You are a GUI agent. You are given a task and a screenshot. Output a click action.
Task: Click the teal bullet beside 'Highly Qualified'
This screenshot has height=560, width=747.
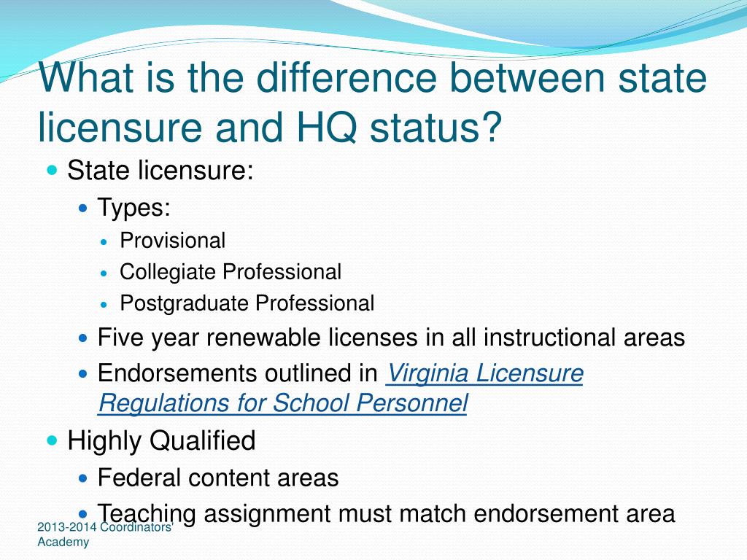tap(52, 440)
